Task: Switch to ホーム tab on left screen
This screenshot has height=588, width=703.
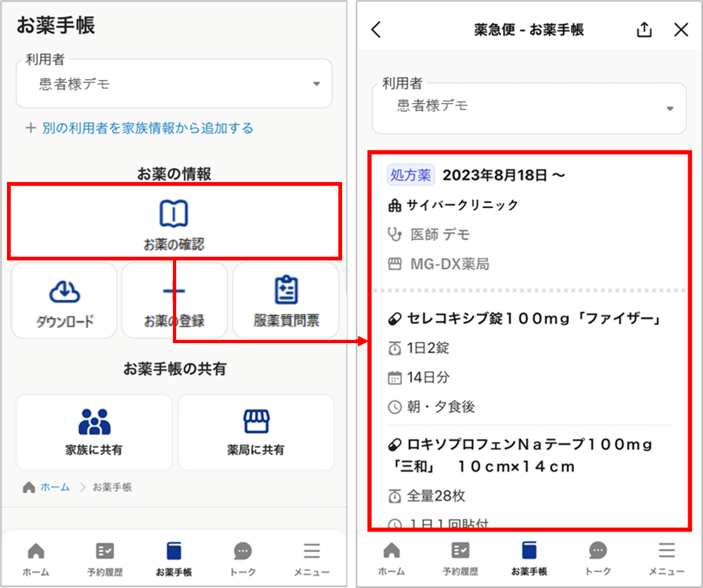Action: [x=36, y=558]
